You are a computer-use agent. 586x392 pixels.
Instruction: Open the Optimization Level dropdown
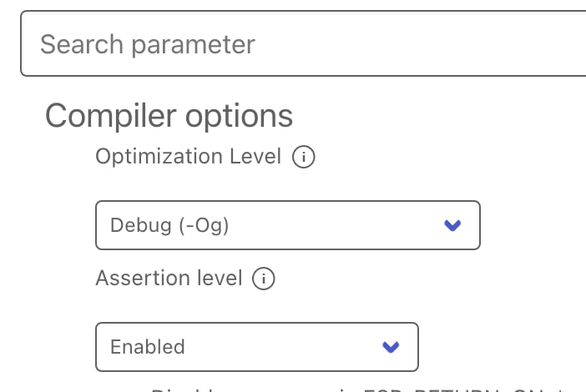tap(288, 225)
